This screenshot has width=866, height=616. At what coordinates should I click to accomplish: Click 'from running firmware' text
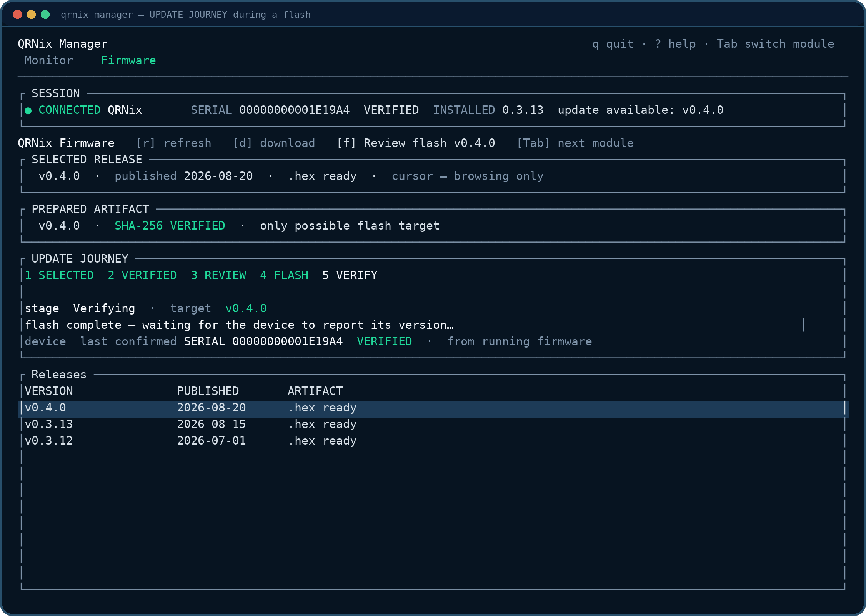tap(520, 341)
